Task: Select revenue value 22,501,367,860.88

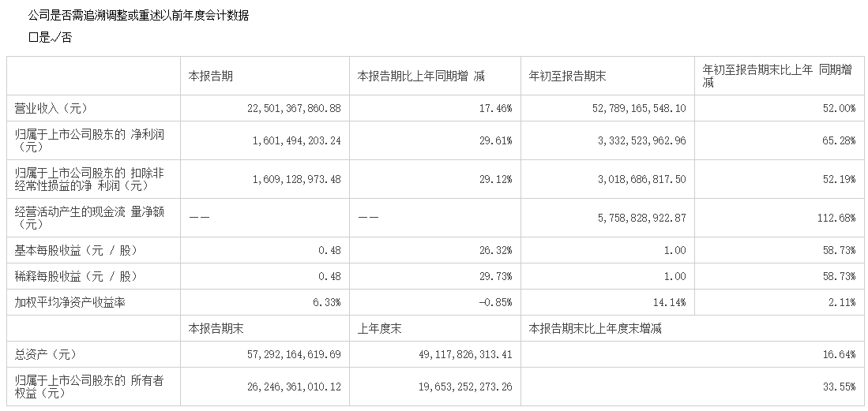Action: pos(294,108)
